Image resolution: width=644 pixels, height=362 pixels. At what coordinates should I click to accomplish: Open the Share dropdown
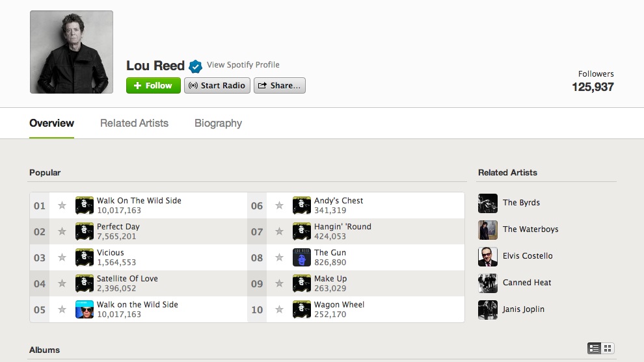(x=279, y=86)
